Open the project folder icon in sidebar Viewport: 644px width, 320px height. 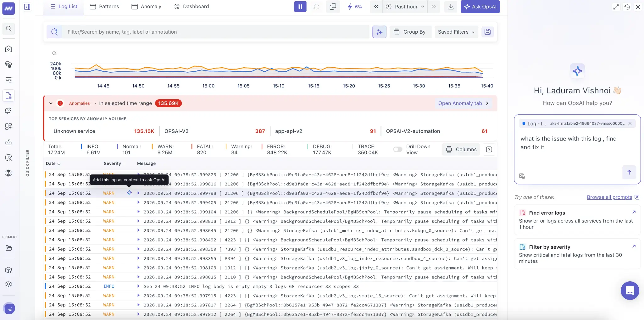tap(9, 248)
